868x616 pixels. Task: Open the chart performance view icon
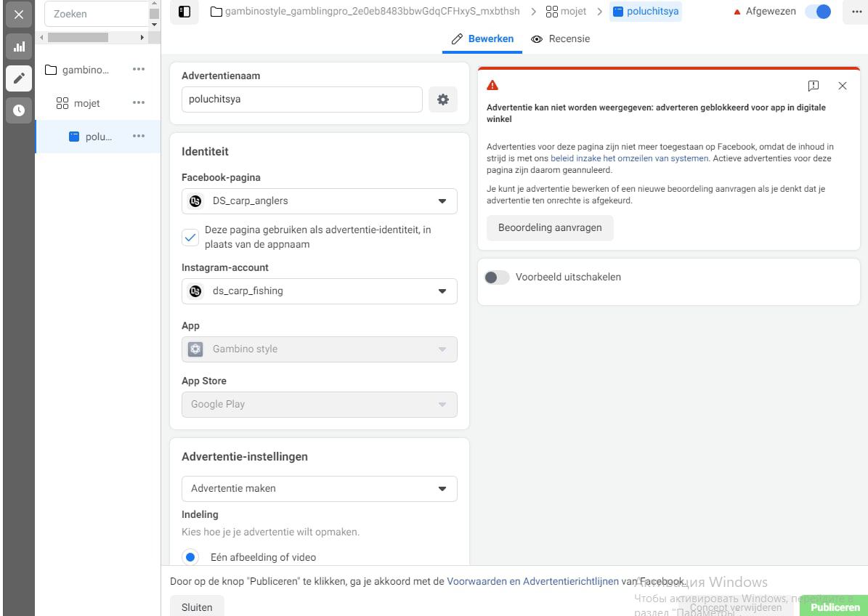(x=19, y=47)
